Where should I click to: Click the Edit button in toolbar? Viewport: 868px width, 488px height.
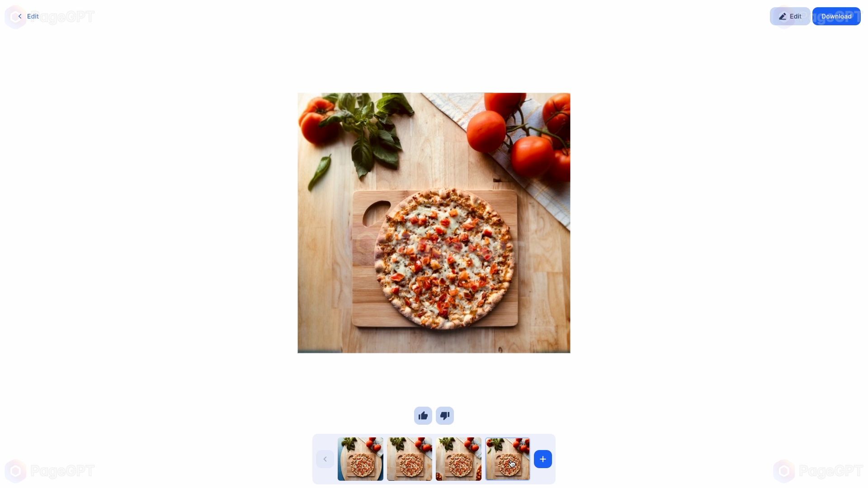[x=790, y=16]
